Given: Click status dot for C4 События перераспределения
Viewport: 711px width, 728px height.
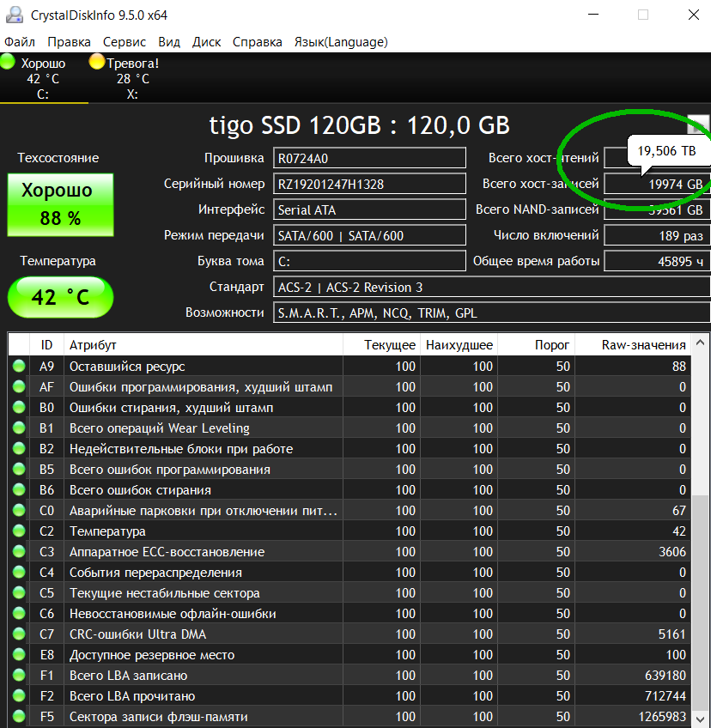Looking at the screenshot, I should [x=19, y=572].
